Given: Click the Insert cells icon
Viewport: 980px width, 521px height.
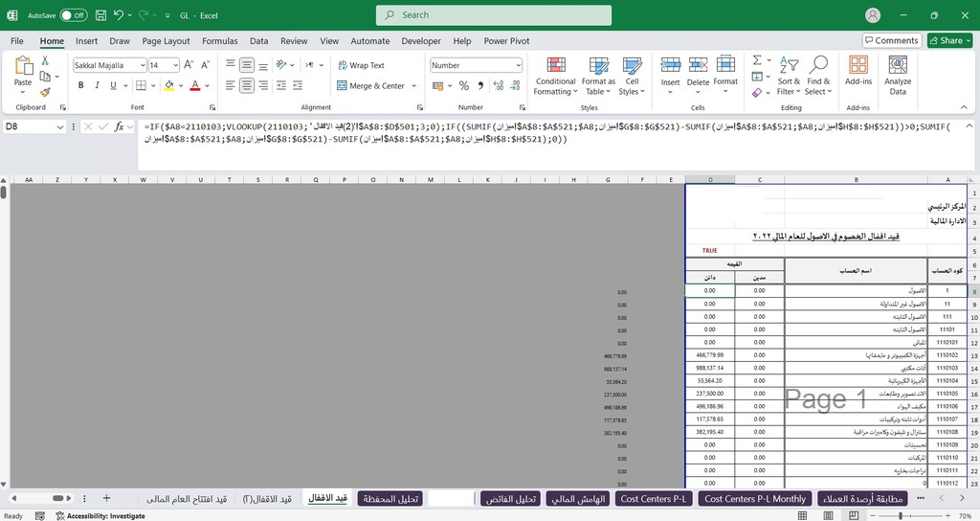Looking at the screenshot, I should tap(670, 64).
